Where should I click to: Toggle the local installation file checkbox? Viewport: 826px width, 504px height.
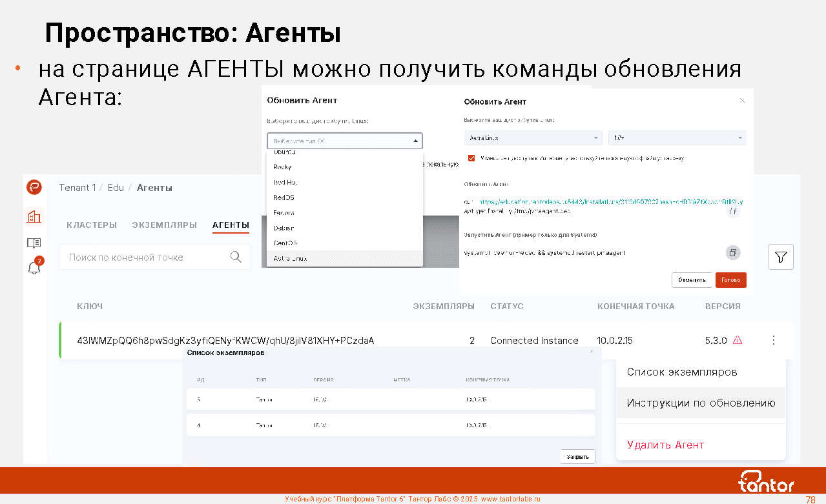tap(472, 157)
